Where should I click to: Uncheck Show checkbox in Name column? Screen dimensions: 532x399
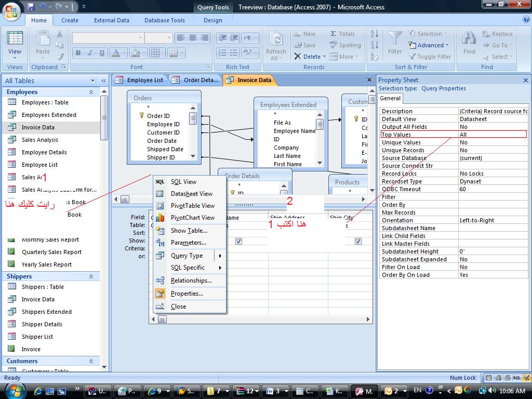[238, 241]
